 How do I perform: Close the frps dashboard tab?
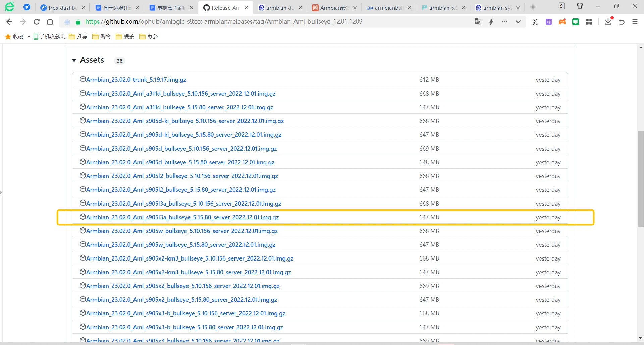coord(83,8)
